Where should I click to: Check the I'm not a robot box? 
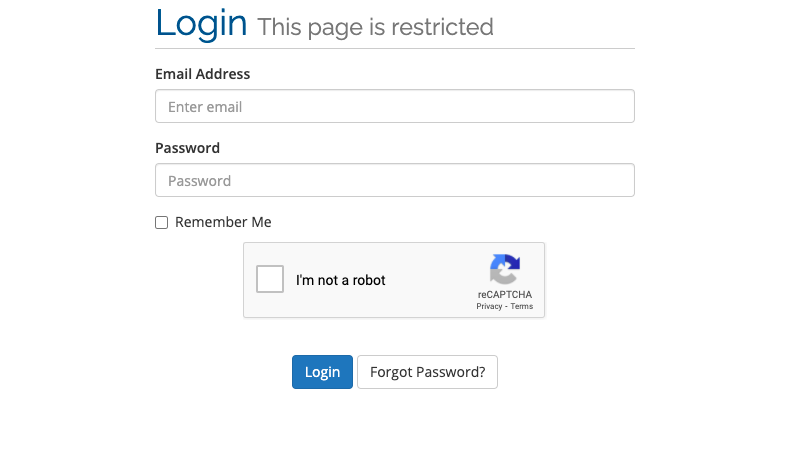point(271,279)
